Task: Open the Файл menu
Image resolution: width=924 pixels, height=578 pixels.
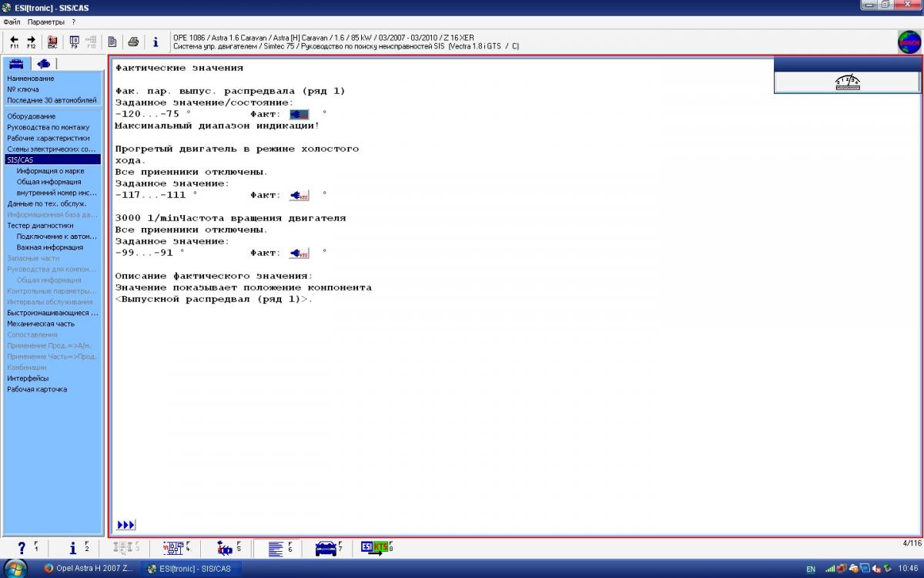Action: [12, 22]
